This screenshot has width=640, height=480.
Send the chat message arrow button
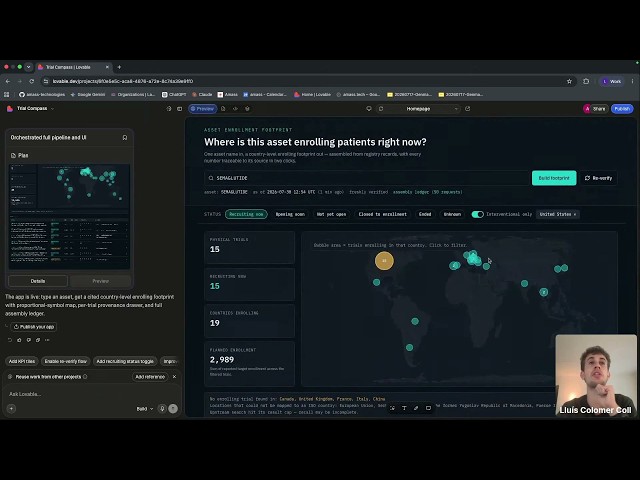[x=173, y=408]
